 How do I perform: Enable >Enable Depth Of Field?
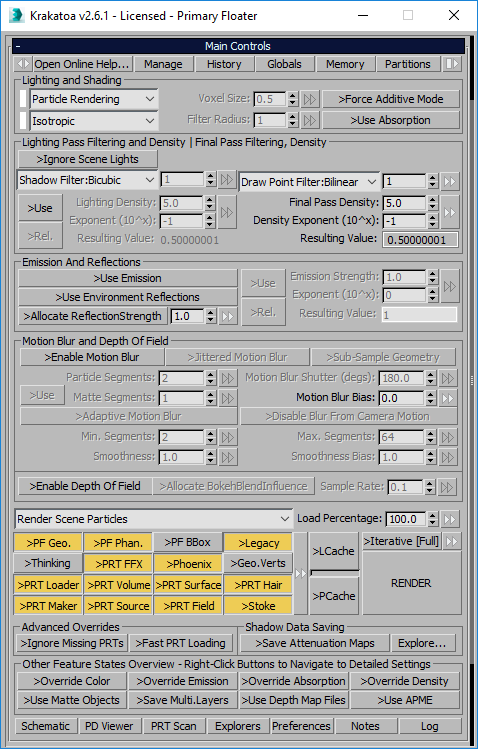click(85, 486)
